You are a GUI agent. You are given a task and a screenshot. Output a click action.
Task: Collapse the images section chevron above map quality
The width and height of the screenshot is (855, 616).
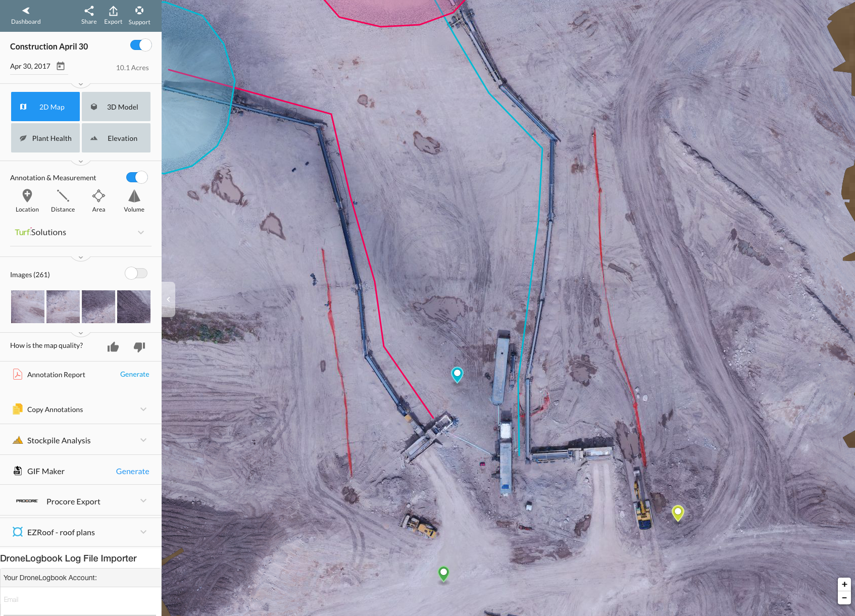click(81, 333)
